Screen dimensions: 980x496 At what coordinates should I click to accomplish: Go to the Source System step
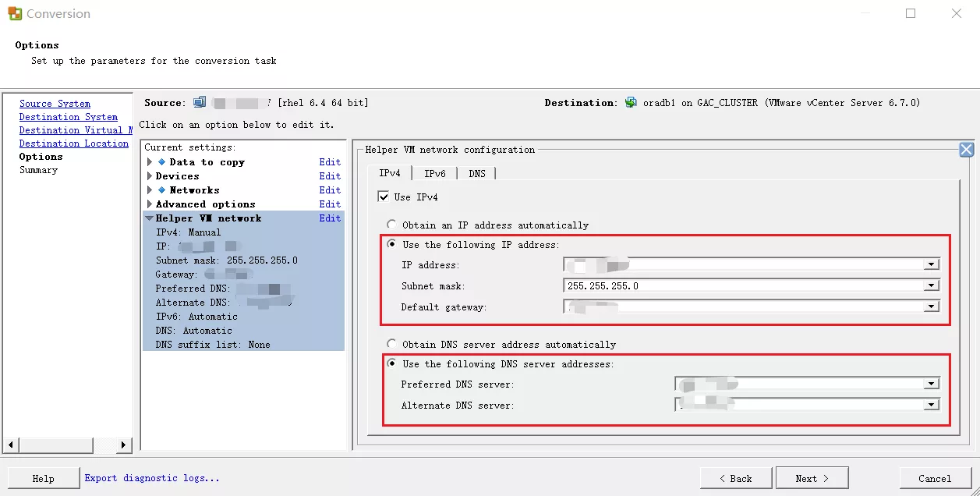[55, 104]
